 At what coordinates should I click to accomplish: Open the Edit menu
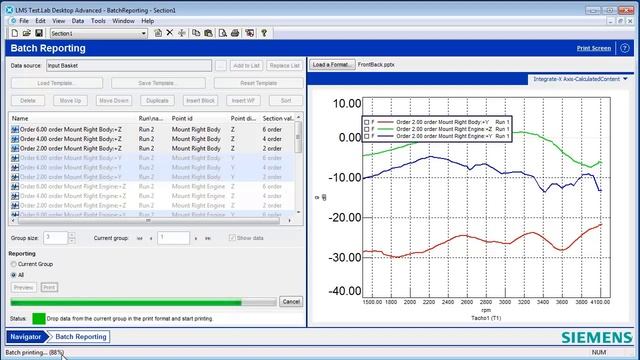tap(40, 21)
